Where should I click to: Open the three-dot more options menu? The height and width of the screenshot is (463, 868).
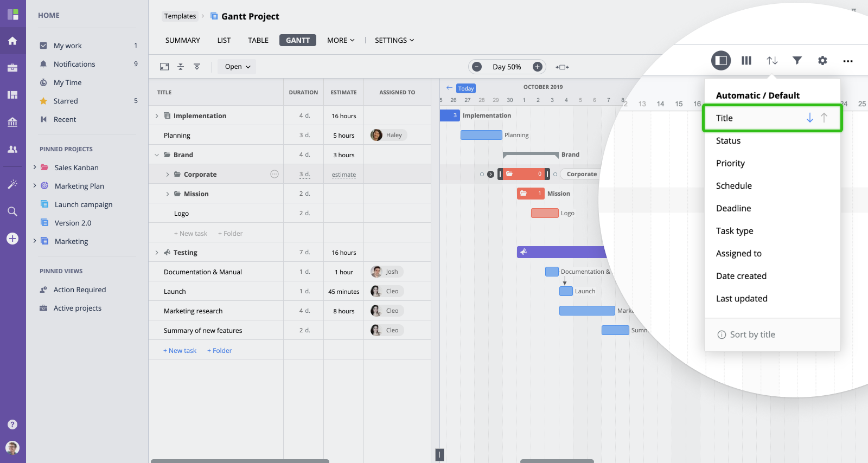[x=848, y=61]
